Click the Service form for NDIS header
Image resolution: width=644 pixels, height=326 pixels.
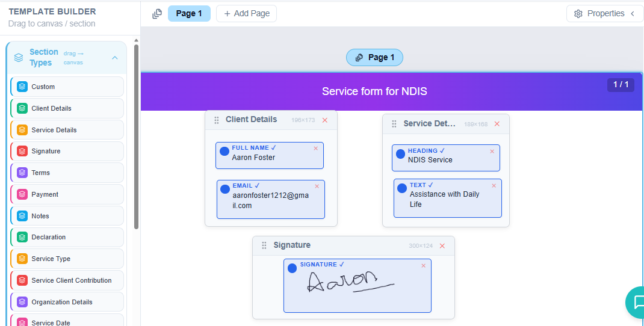374,91
